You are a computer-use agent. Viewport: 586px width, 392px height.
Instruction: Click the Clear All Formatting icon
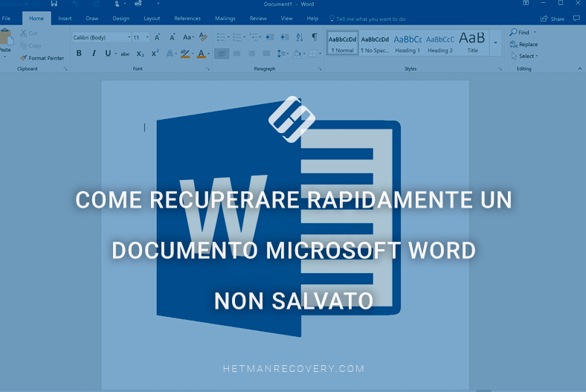pos(203,37)
